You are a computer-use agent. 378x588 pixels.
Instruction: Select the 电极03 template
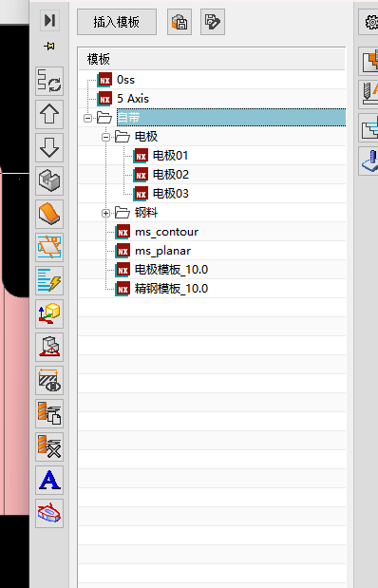171,194
